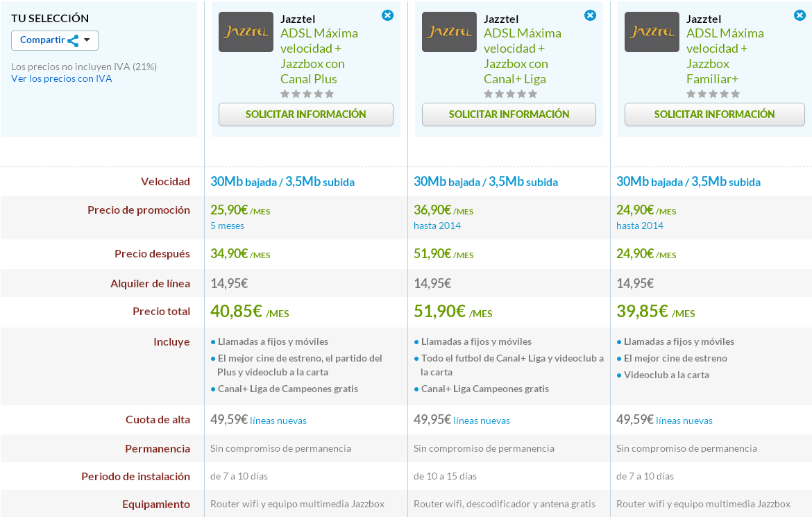Remove the Canal+ Liga offer with its X icon

click(x=590, y=15)
